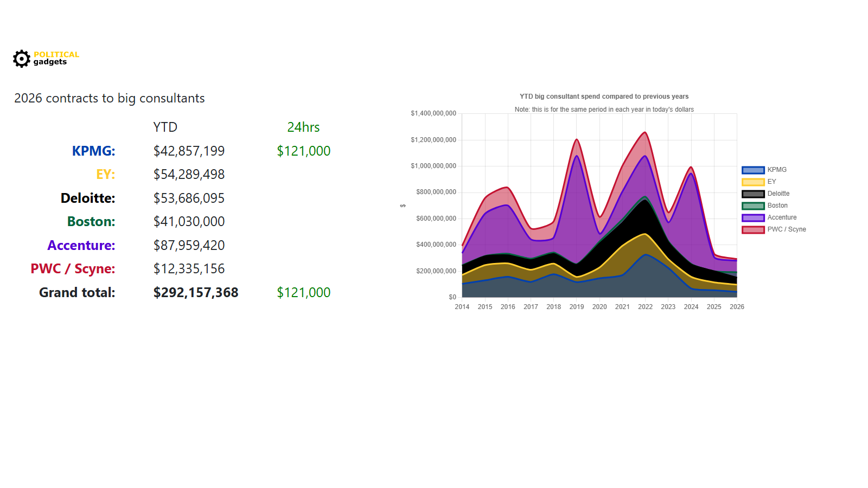The width and height of the screenshot is (868, 488).
Task: Click Accenture YTD value $87,959,420
Action: pyautogui.click(x=189, y=245)
